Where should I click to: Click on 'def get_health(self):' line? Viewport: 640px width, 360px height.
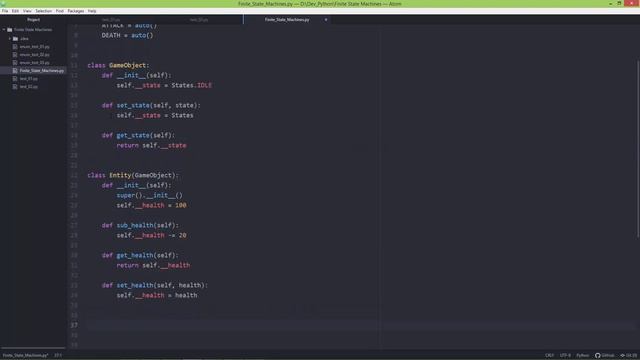click(140, 255)
